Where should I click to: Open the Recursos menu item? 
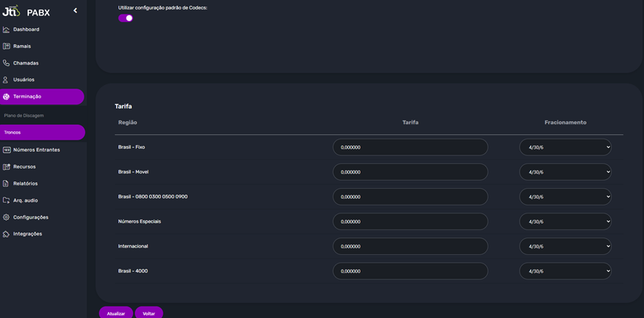click(x=24, y=167)
